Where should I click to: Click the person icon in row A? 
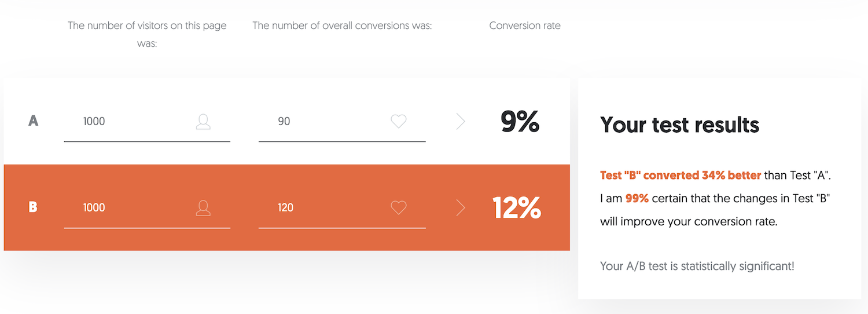click(203, 121)
